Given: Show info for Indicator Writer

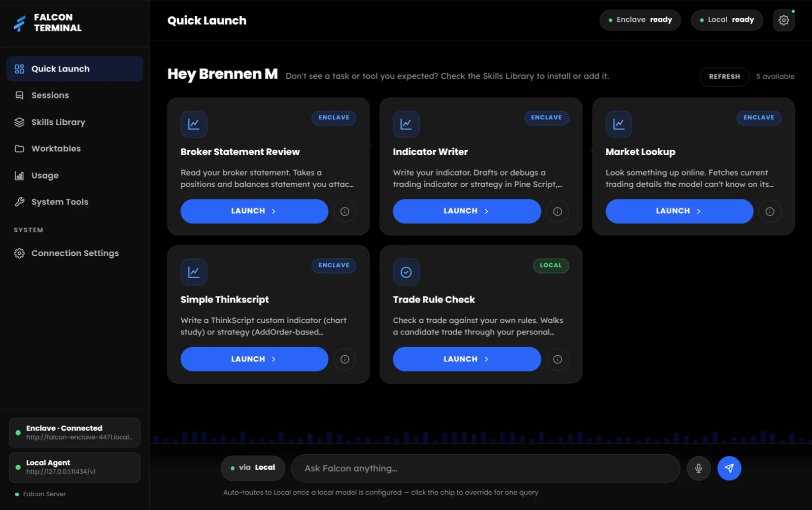Looking at the screenshot, I should [x=557, y=212].
